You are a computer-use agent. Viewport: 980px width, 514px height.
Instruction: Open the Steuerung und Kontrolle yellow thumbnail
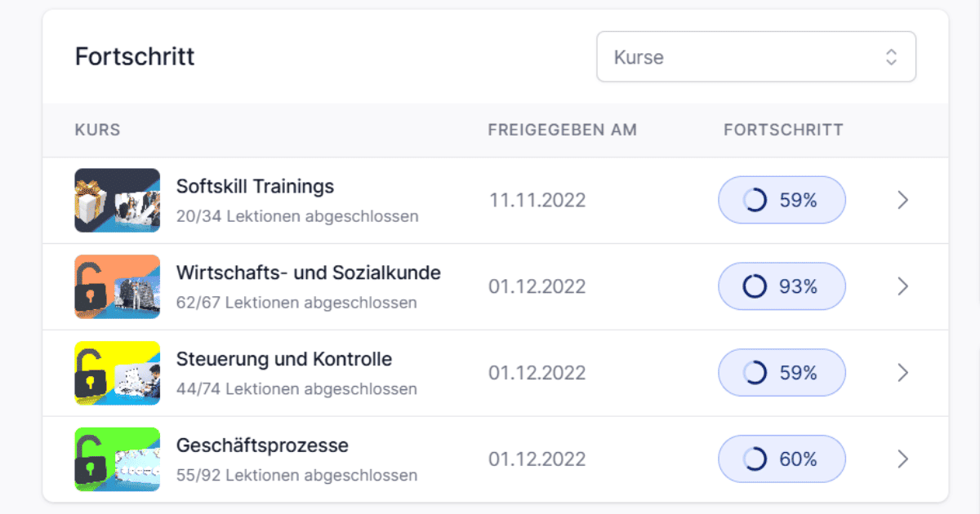tap(118, 374)
